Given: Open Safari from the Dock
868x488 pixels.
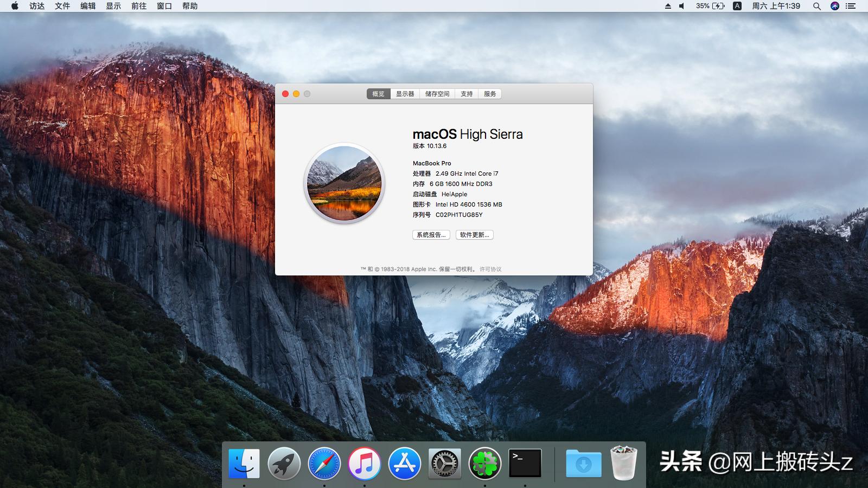Looking at the screenshot, I should [324, 464].
